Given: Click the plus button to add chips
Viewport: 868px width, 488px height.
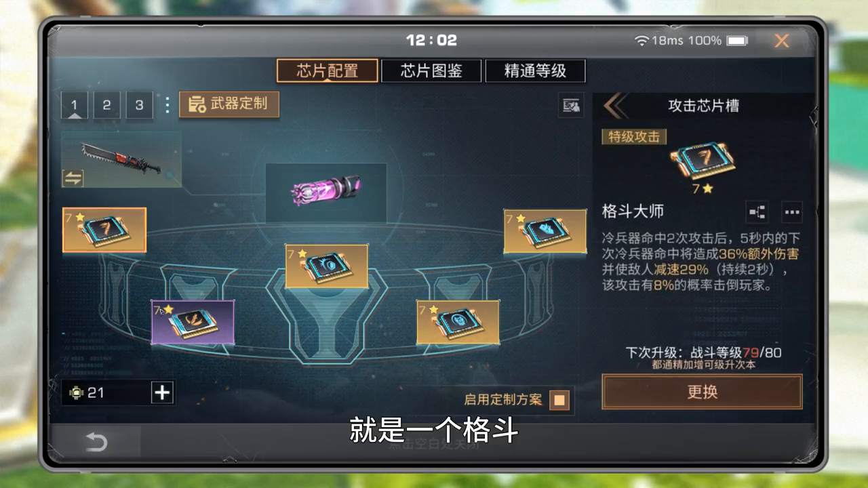Looking at the screenshot, I should [x=162, y=392].
